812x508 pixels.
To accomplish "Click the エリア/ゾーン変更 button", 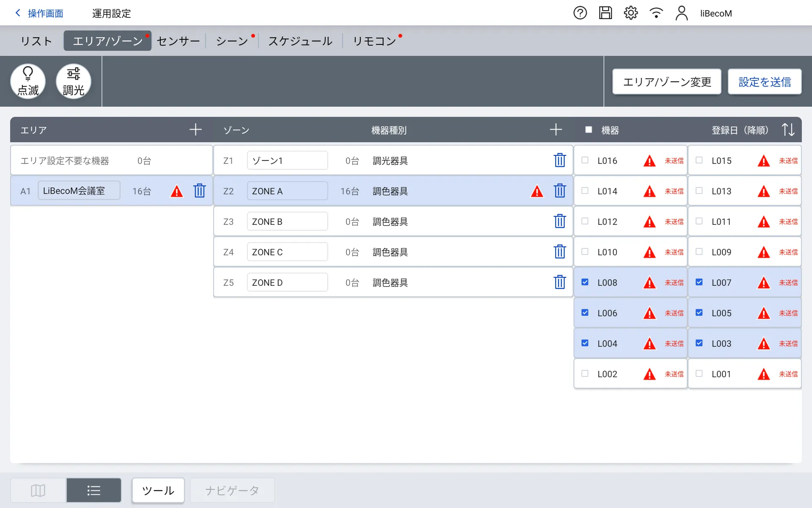I will point(667,82).
